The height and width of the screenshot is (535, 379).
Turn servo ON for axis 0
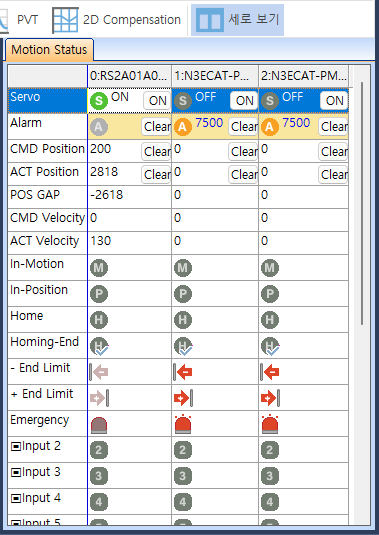[157, 101]
